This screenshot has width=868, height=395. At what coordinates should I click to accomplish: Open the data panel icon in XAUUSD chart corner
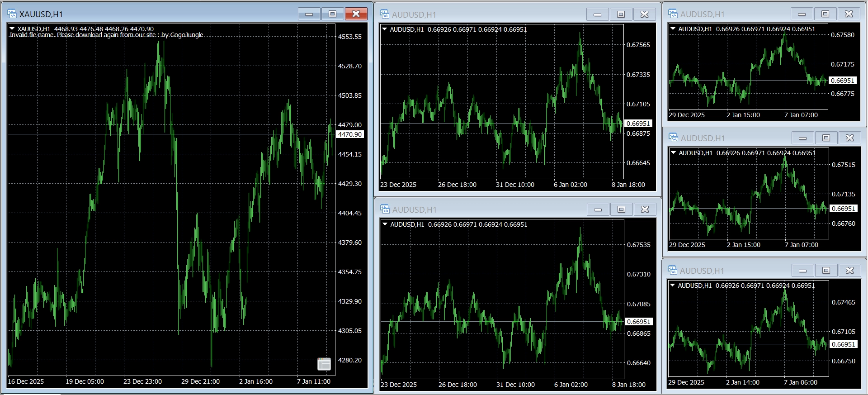click(324, 364)
